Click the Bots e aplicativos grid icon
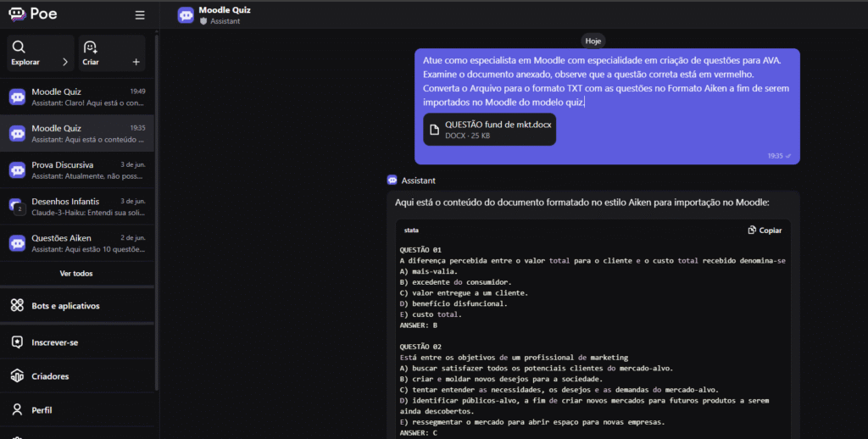 click(17, 305)
